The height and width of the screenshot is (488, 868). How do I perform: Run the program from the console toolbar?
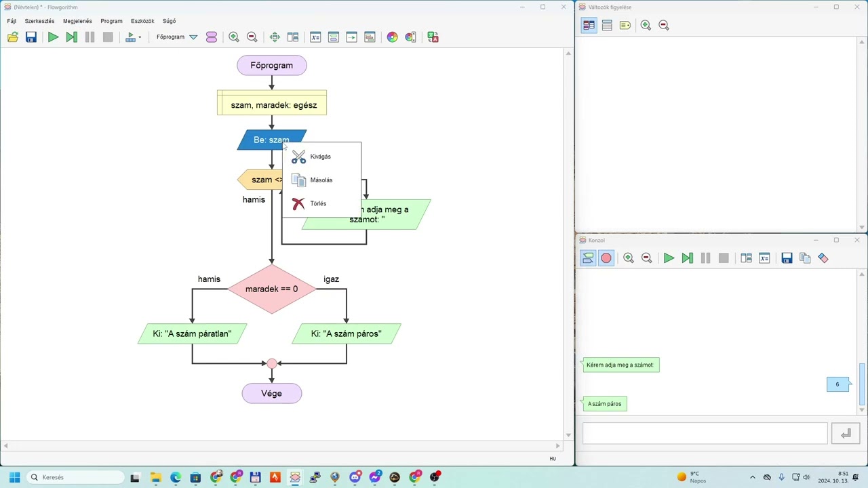pos(669,258)
